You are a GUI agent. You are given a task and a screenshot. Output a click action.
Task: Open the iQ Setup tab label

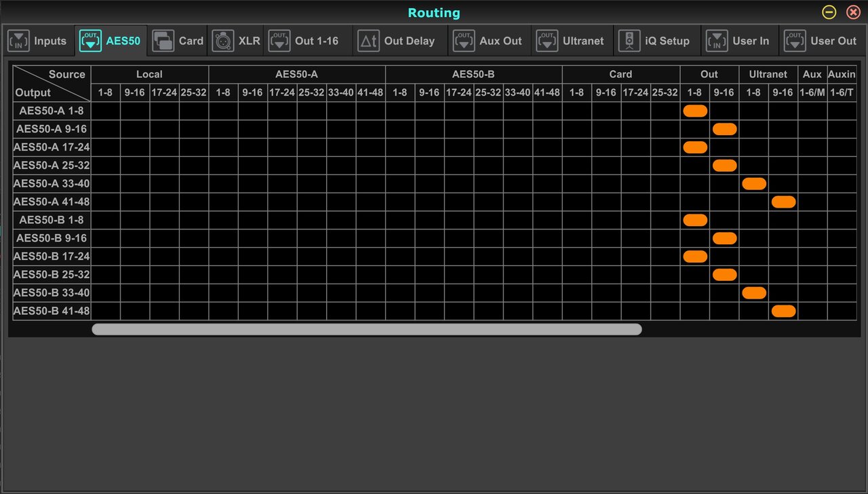667,41
